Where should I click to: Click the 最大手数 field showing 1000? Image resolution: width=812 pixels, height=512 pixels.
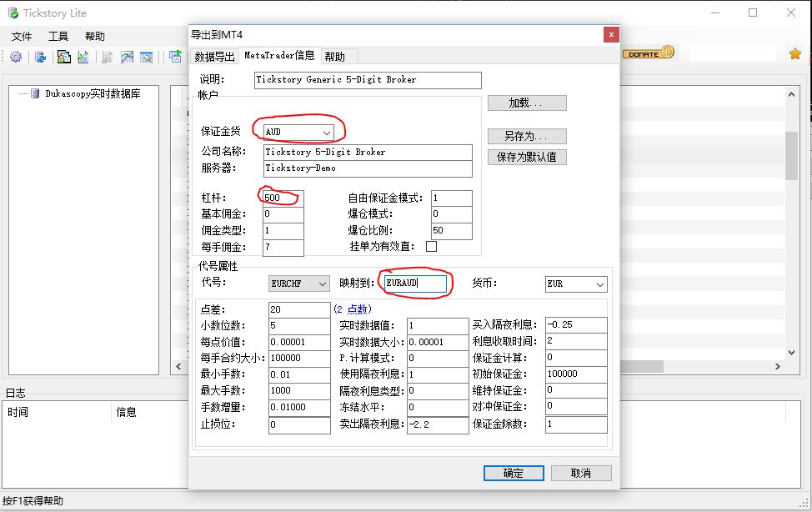[299, 391]
